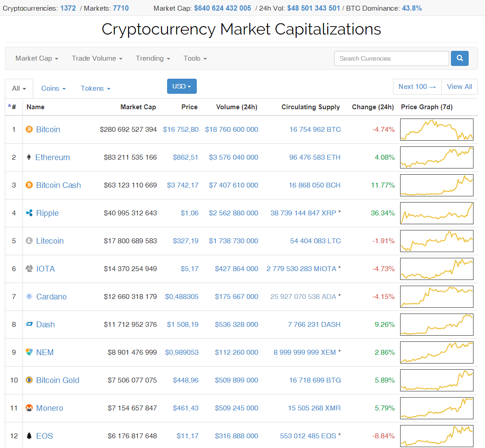
Task: Click the Litecoin logo icon
Action: [29, 241]
